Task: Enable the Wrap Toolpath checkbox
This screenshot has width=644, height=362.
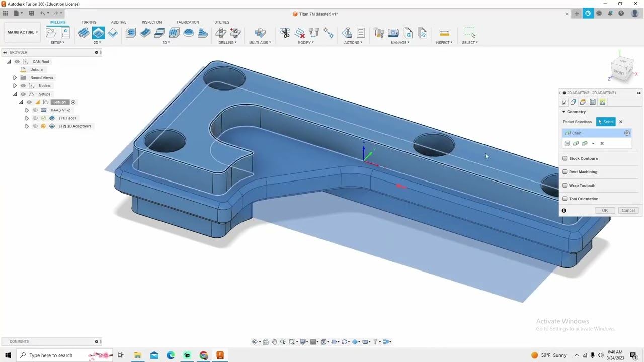Action: tap(565, 186)
